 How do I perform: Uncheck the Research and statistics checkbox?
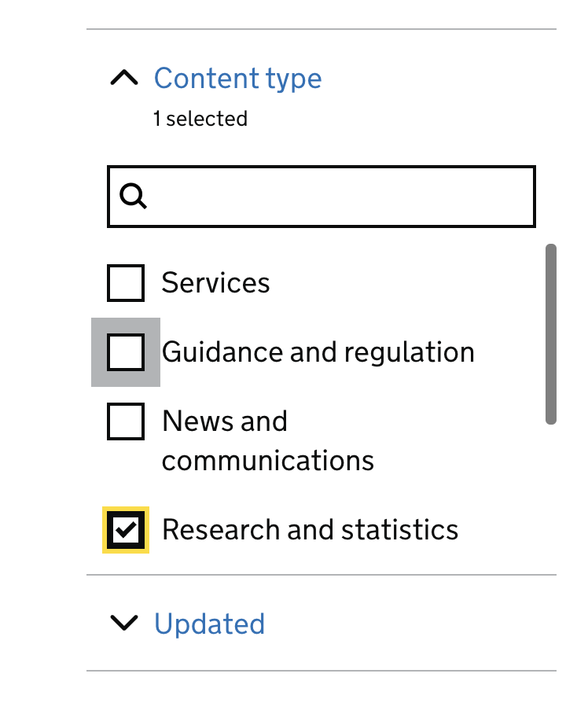pyautogui.click(x=125, y=529)
